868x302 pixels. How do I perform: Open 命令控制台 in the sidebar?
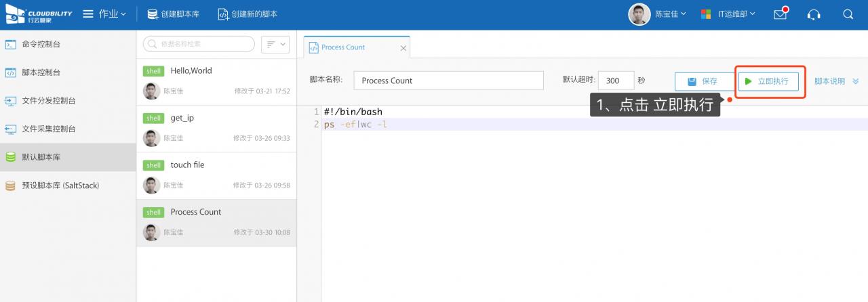[41, 44]
